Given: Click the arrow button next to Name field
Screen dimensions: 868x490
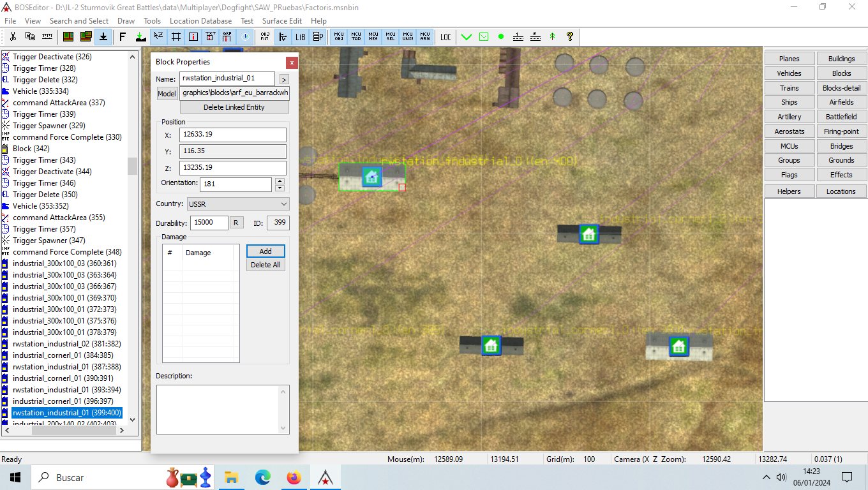Looking at the screenshot, I should (284, 79).
